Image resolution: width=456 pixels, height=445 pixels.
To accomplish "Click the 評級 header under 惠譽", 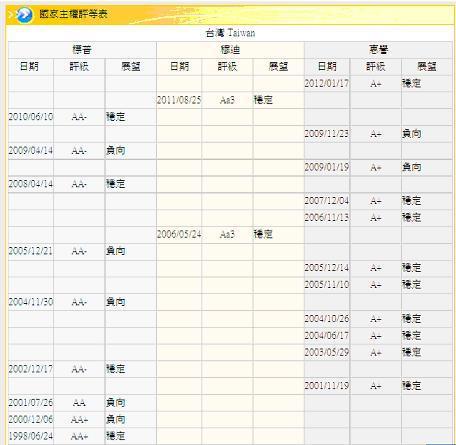I will (x=376, y=66).
